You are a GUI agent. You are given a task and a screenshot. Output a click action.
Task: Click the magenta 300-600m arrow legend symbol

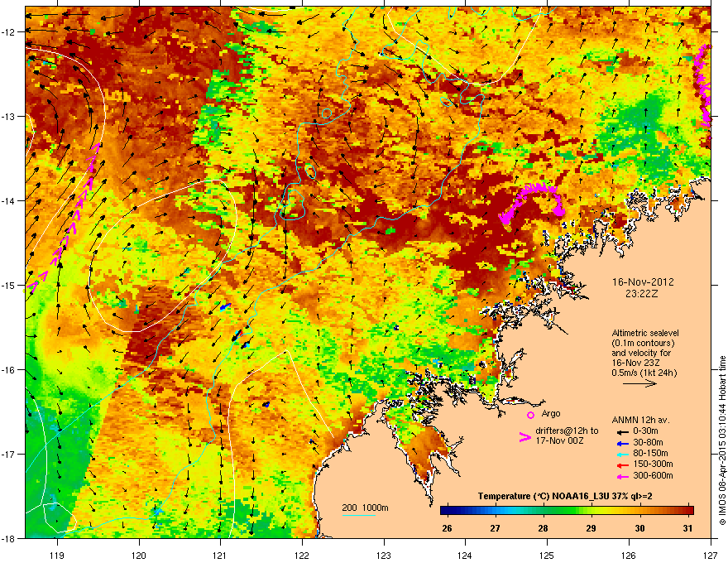[x=622, y=476]
